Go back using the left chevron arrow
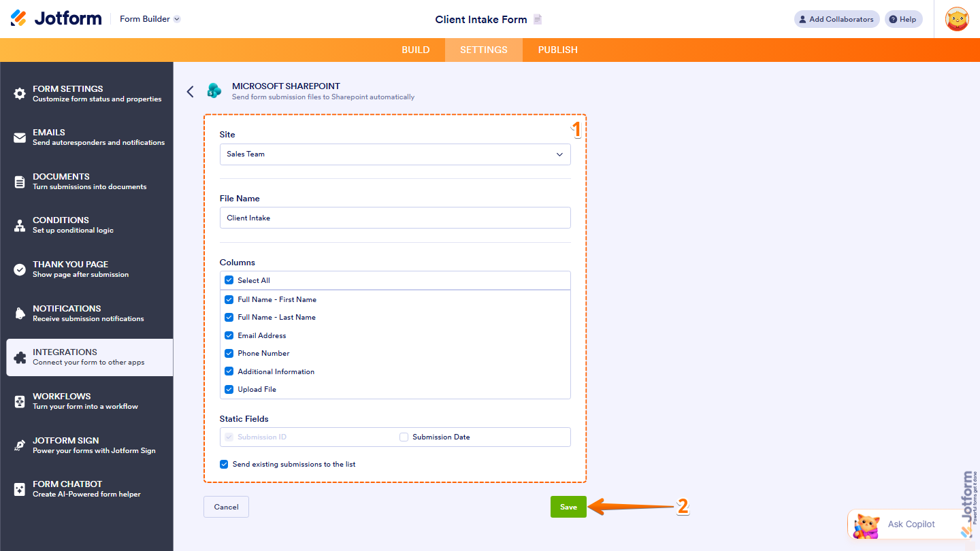This screenshot has width=980, height=551. point(190,91)
